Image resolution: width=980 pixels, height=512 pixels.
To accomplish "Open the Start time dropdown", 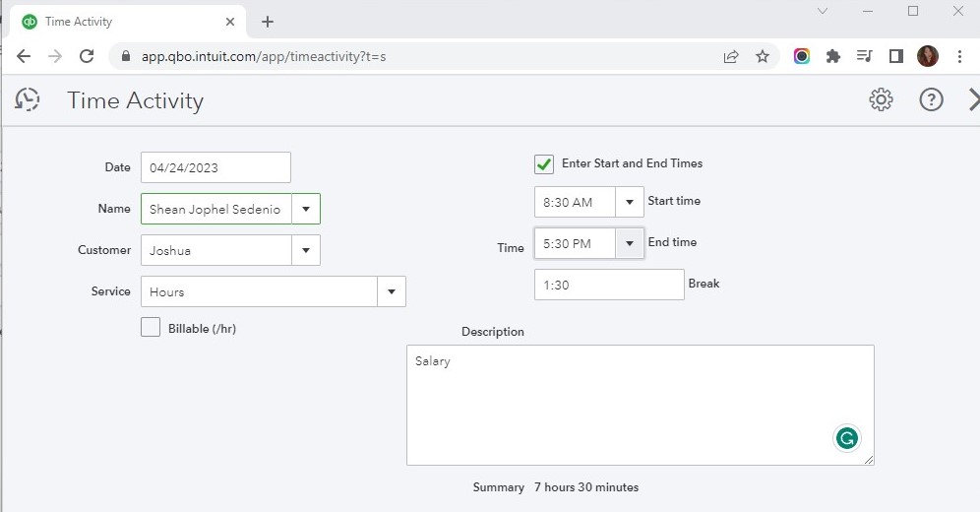I will (630, 202).
